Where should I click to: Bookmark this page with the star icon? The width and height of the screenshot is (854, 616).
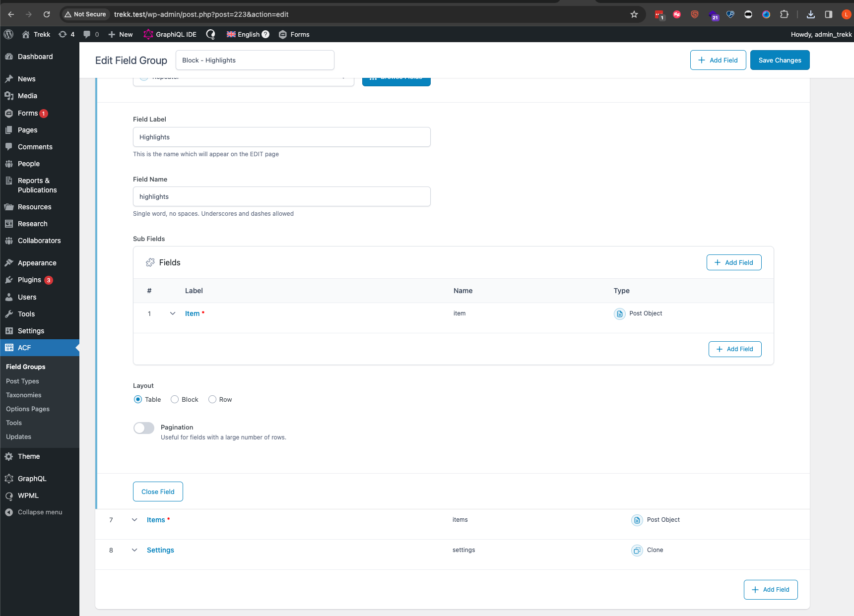point(634,14)
